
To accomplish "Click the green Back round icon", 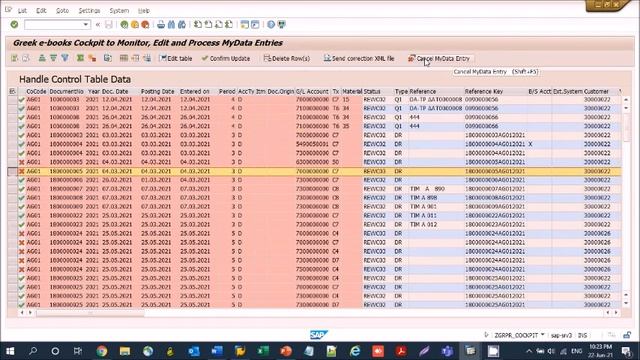I will coord(124,24).
